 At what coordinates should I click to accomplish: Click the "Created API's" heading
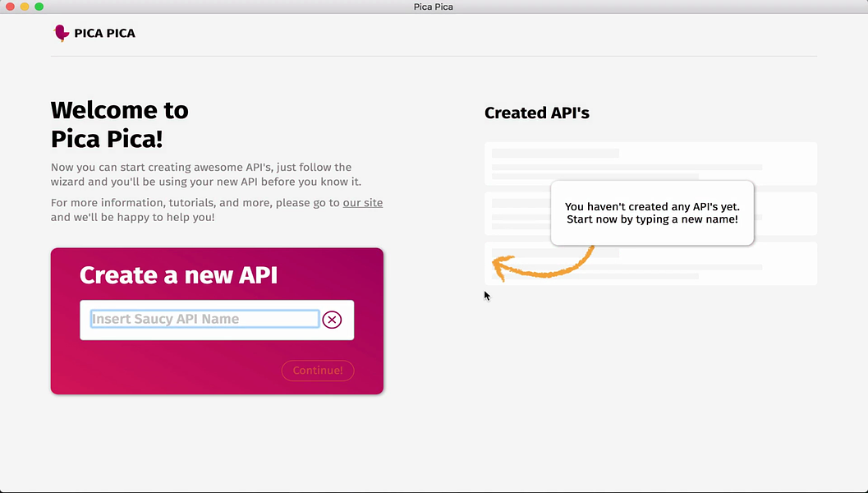tap(537, 113)
